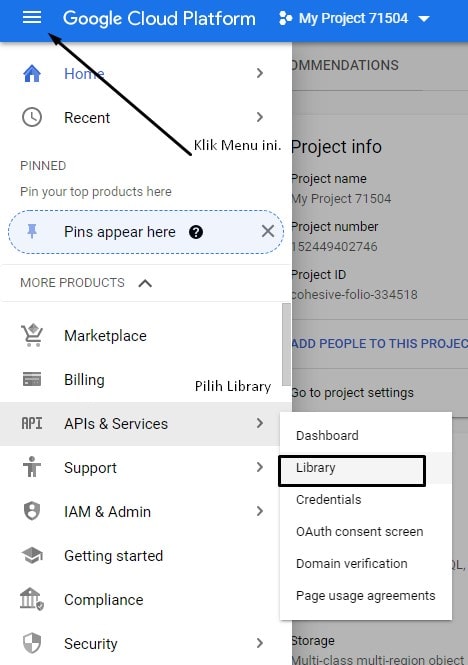
Task: Click the My Project 71504 project name
Action: click(342, 198)
